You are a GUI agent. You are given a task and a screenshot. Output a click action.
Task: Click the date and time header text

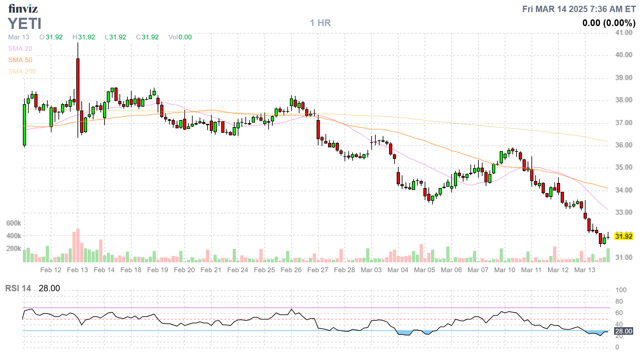579,9
